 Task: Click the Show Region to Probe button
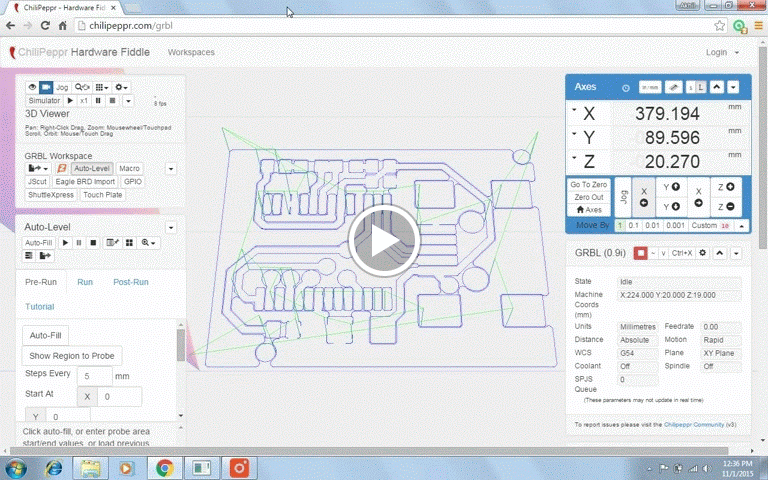click(71, 356)
